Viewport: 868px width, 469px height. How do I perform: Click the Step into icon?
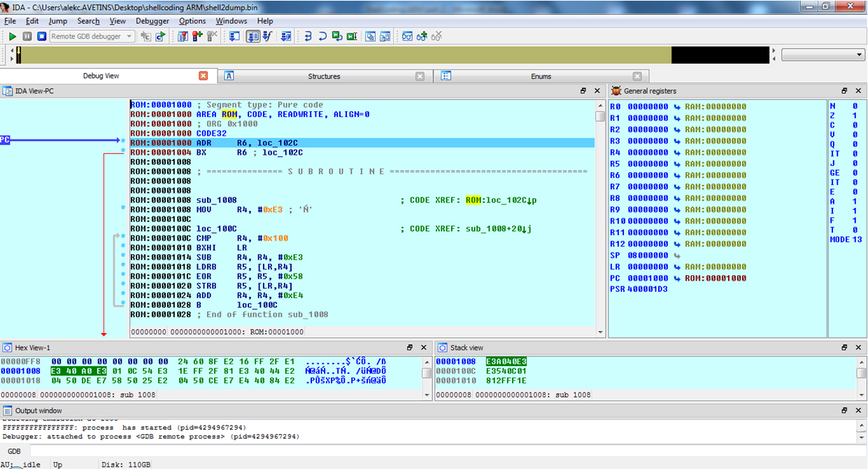(x=308, y=36)
